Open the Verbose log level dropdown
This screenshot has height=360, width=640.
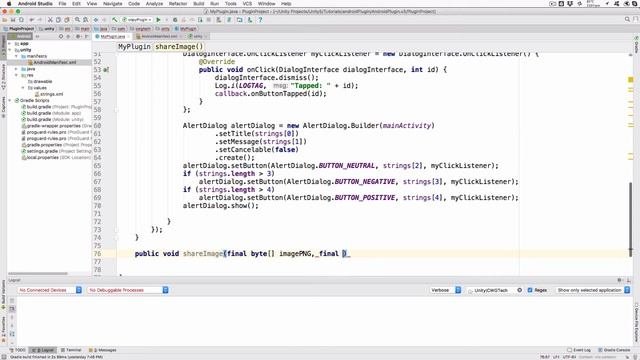(x=446, y=290)
